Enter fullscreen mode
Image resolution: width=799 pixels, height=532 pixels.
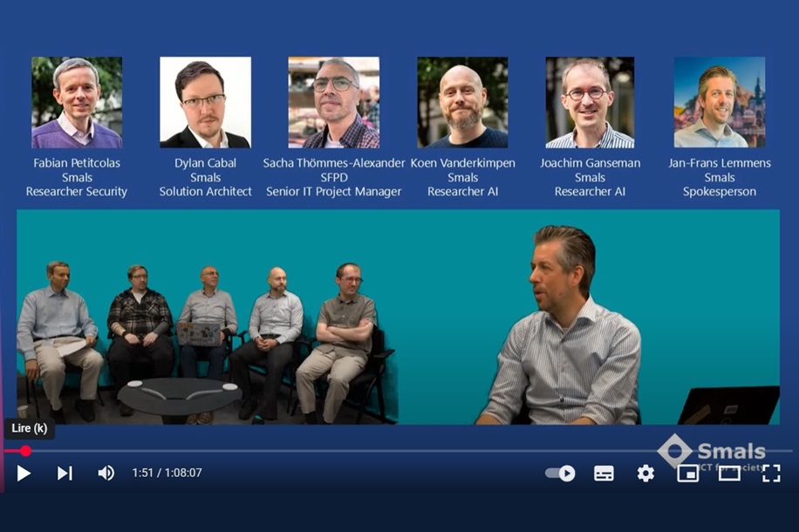[x=771, y=474]
